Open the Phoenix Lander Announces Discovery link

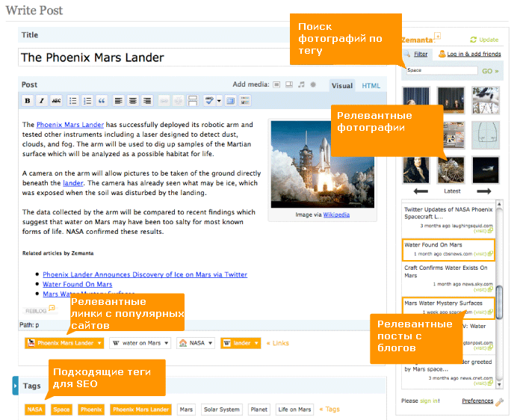[x=145, y=274]
